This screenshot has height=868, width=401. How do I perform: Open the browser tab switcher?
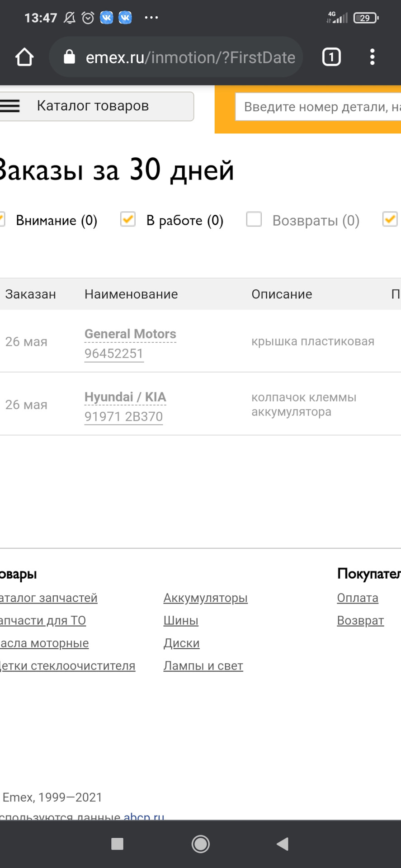(x=331, y=57)
